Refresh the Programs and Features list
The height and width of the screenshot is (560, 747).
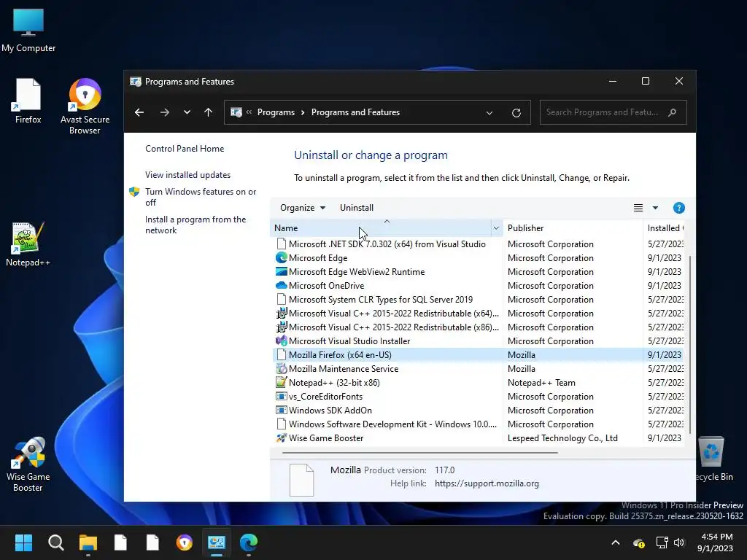click(516, 113)
